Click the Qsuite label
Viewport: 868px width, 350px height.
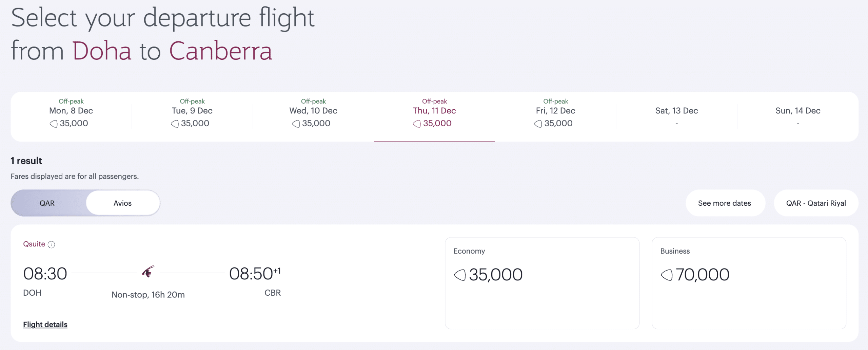click(34, 244)
